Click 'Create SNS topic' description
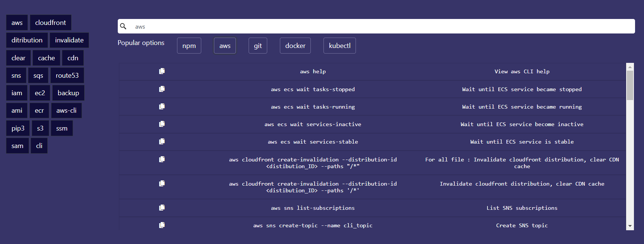The height and width of the screenshot is (244, 644). point(522,225)
